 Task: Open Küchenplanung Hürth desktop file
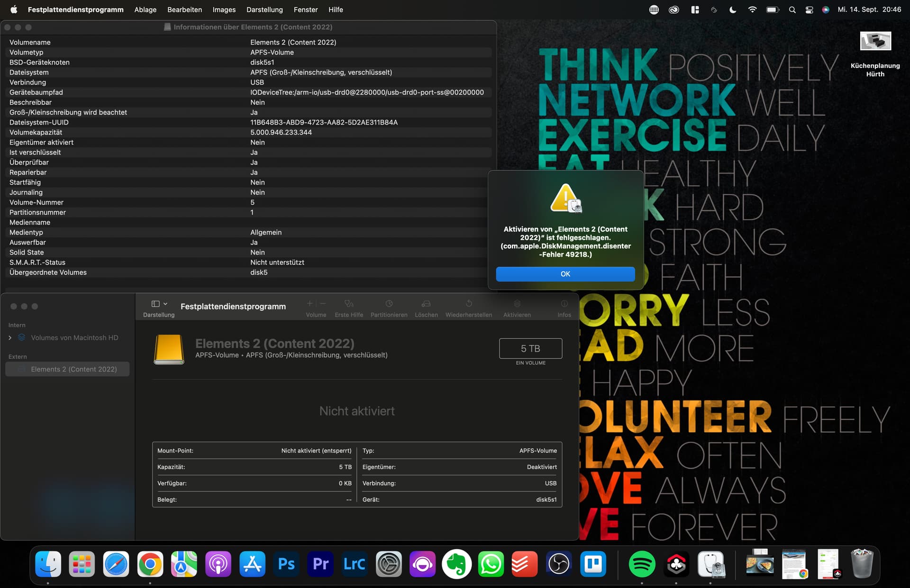[x=875, y=42]
